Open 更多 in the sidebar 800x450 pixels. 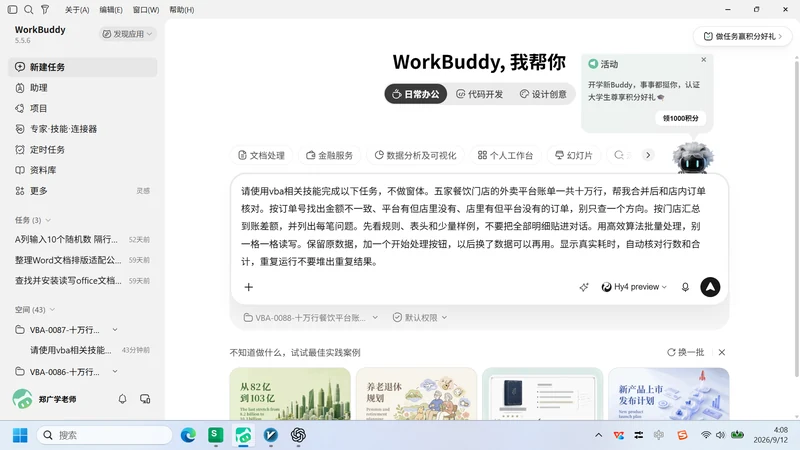pyautogui.click(x=83, y=191)
